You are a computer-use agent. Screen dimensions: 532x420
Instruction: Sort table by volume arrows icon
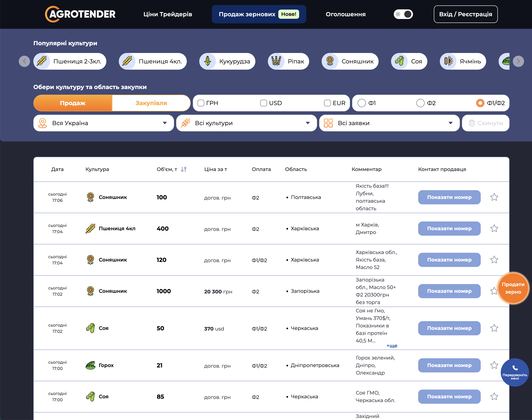pyautogui.click(x=184, y=169)
